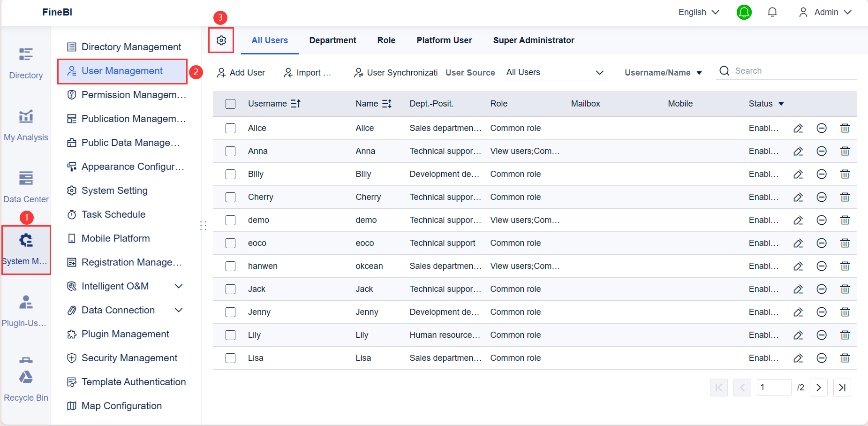Switch to the Department tab

(332, 40)
